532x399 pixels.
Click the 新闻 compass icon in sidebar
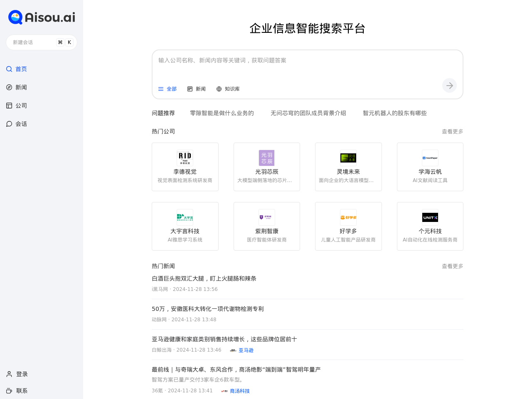(x=9, y=87)
